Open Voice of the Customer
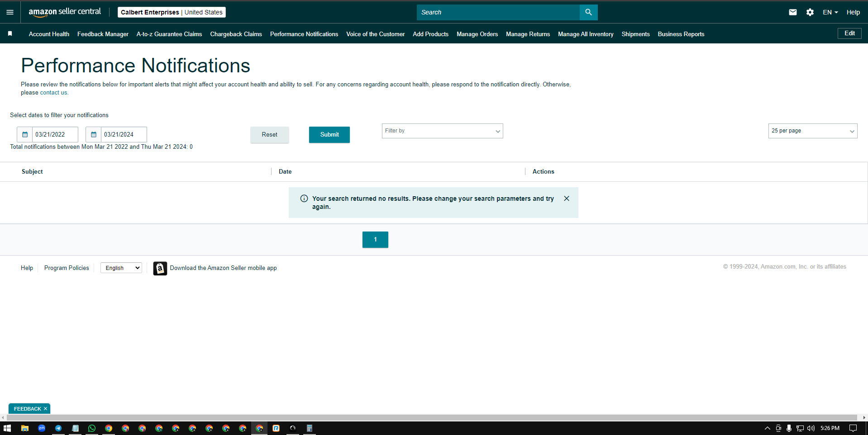Screen dimensions: 868x435 pyautogui.click(x=375, y=34)
